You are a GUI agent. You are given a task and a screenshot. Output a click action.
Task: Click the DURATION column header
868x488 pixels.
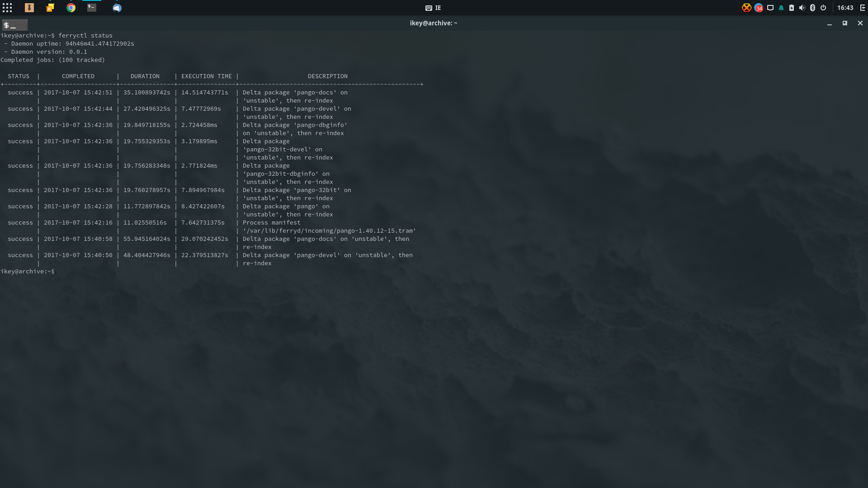point(145,76)
